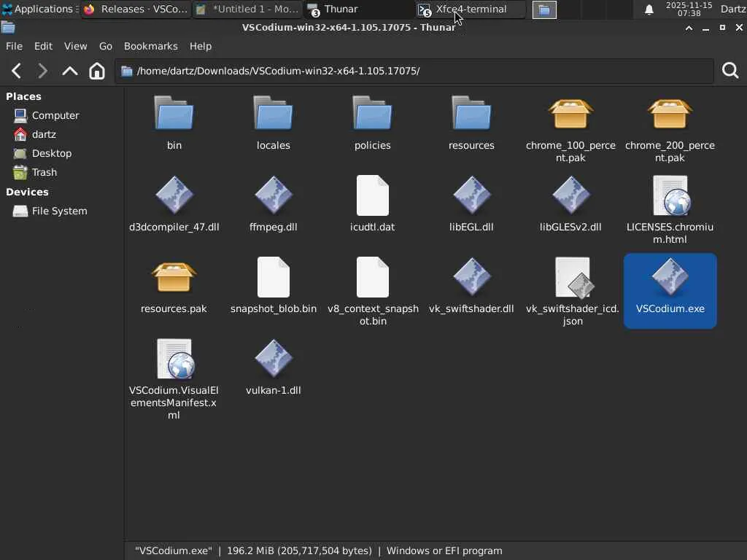
Task: Switch to Releases VSCodium browser window
Action: (136, 9)
